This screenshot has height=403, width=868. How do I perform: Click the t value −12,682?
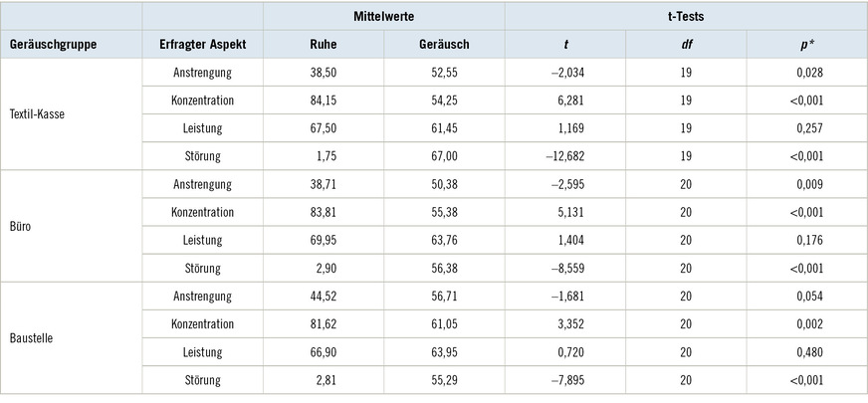click(x=565, y=156)
